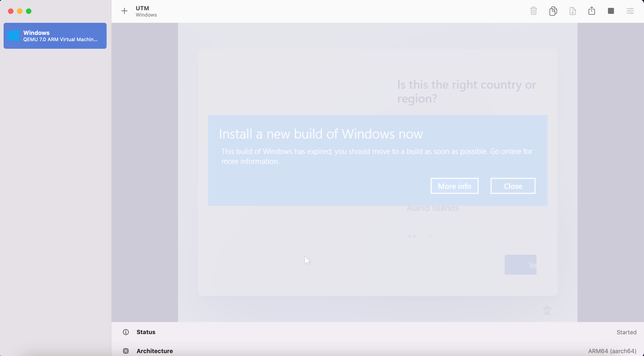Image resolution: width=644 pixels, height=356 pixels.
Task: Open the accessibility icon in Windows setup
Action: pos(547,311)
